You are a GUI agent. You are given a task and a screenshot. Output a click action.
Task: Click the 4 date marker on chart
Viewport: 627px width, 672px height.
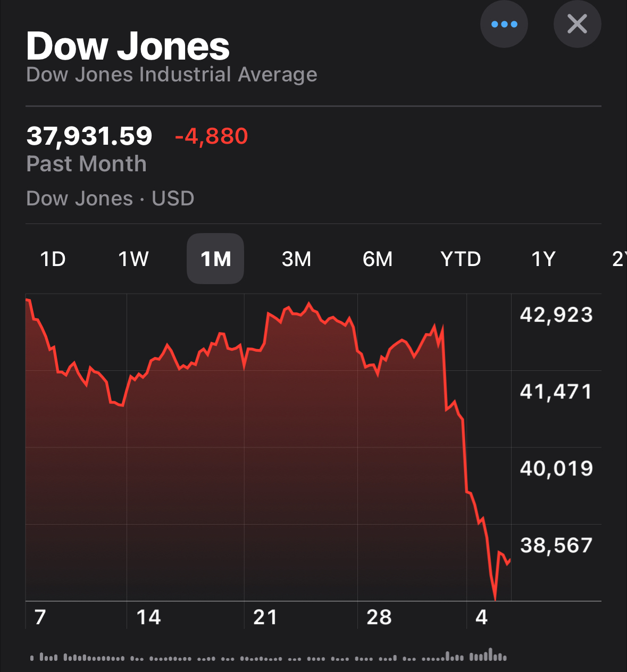(481, 617)
